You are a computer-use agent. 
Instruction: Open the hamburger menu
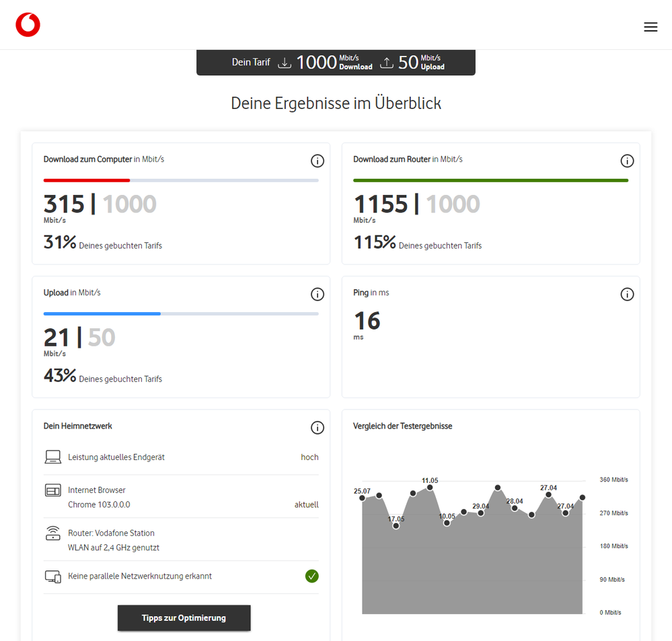click(x=650, y=26)
